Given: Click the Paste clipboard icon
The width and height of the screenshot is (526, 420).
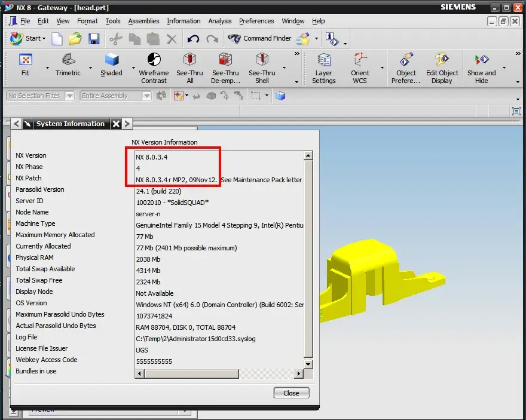Looking at the screenshot, I should click(153, 39).
